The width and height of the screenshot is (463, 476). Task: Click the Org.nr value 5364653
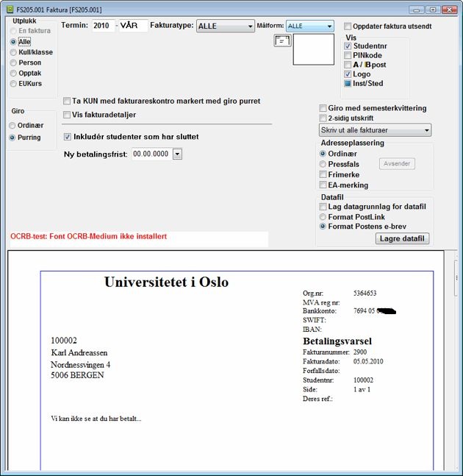click(365, 294)
